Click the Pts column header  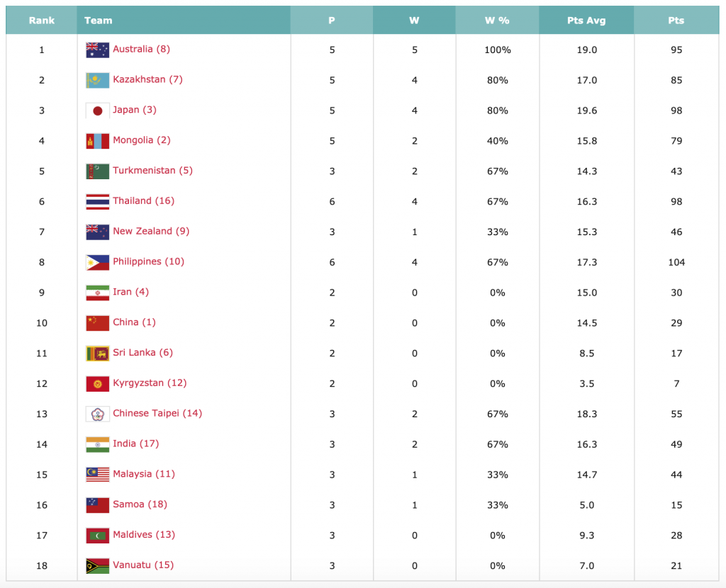pyautogui.click(x=676, y=21)
